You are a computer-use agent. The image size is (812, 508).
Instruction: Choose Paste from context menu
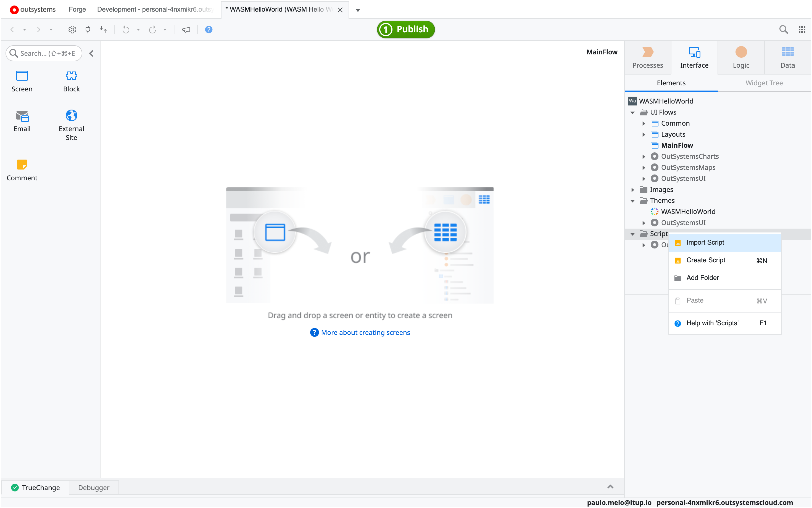725,300
